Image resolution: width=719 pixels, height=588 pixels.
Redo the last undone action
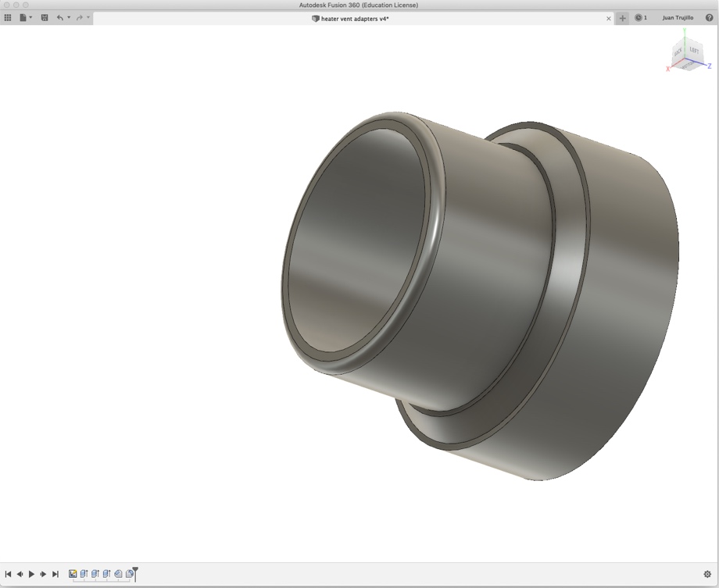pos(80,18)
